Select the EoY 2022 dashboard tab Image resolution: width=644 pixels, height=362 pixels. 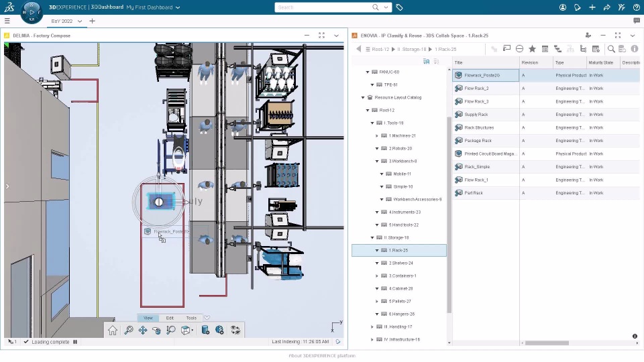pos(62,21)
